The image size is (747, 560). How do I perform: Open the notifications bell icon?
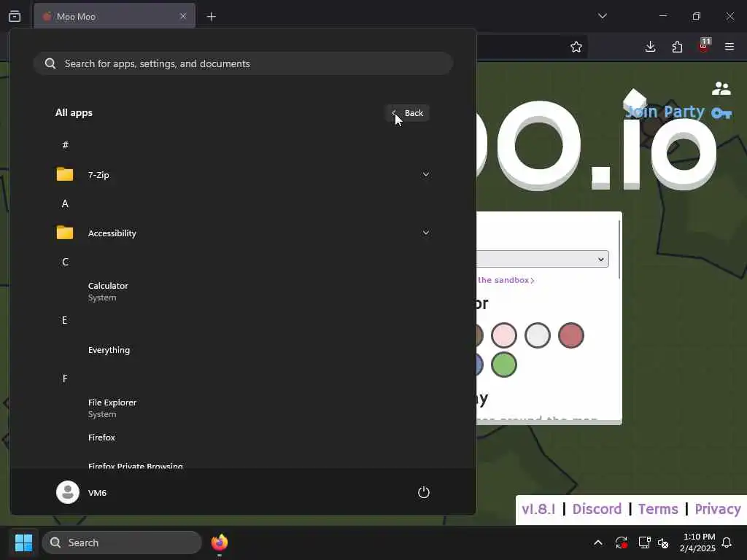click(727, 542)
